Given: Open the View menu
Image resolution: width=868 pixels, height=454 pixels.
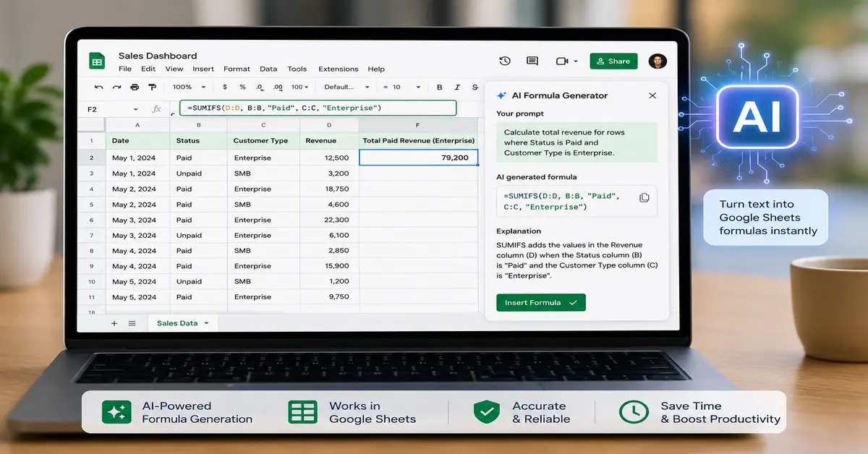Looking at the screenshot, I should pyautogui.click(x=174, y=69).
